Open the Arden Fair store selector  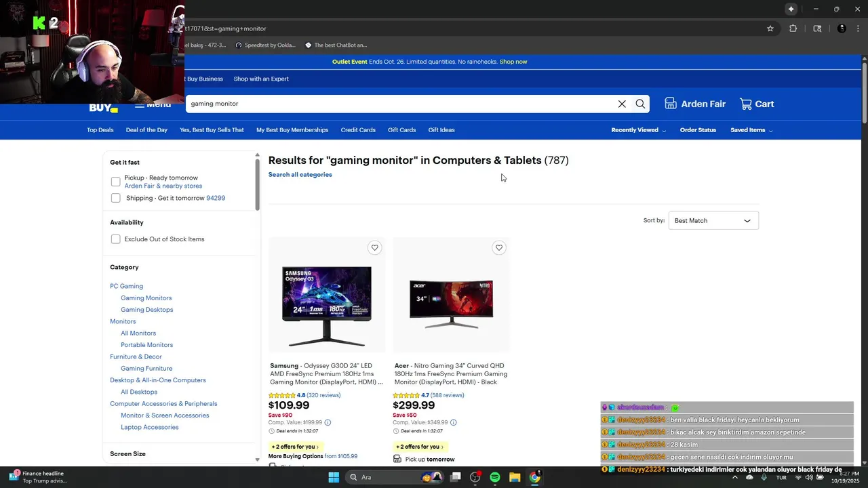coord(695,104)
